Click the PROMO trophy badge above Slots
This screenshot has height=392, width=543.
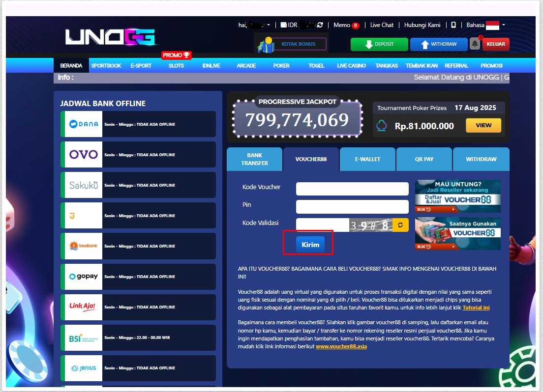click(176, 55)
